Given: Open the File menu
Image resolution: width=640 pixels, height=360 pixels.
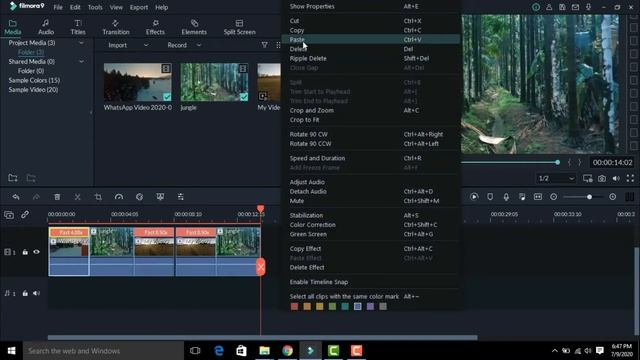Looking at the screenshot, I should (x=58, y=7).
